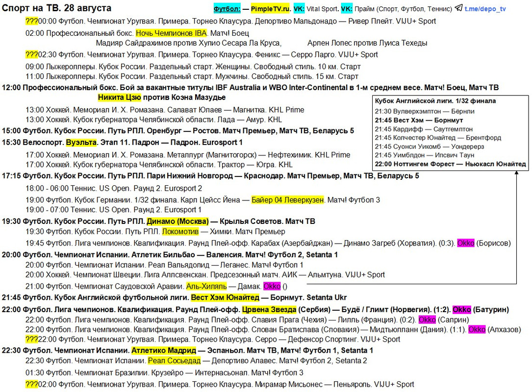Click Okko tag in Аль-Хиляль — Дамак row

[x=272, y=287]
